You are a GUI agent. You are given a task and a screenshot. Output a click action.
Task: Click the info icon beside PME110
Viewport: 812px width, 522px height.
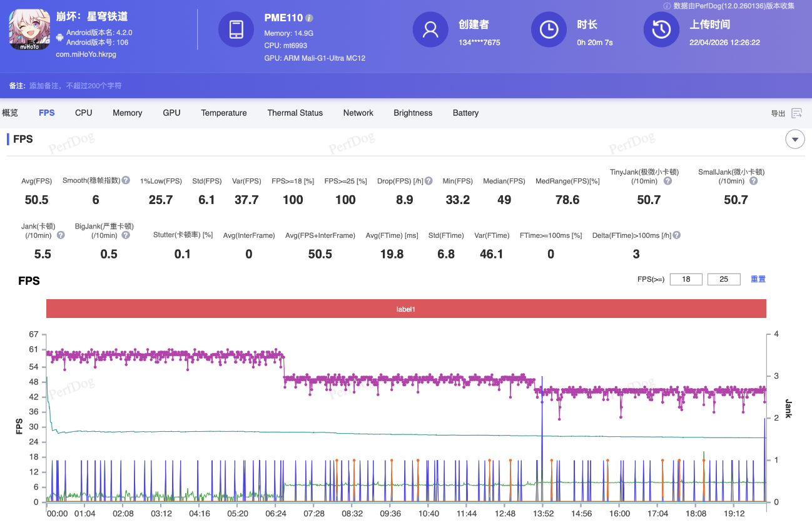click(310, 18)
